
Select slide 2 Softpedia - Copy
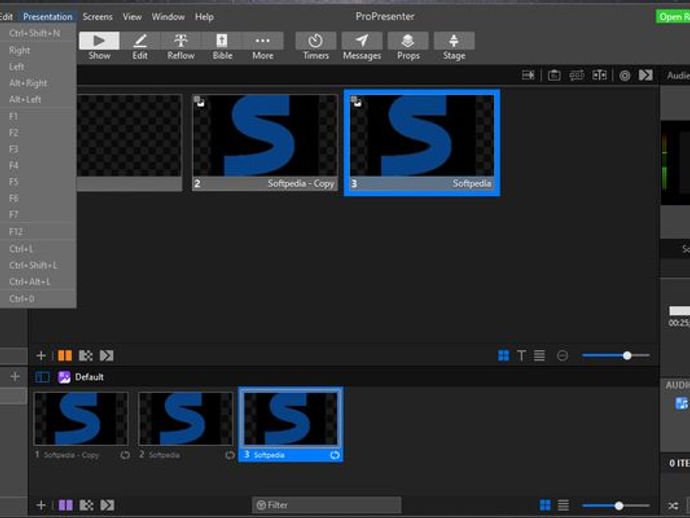coord(265,142)
